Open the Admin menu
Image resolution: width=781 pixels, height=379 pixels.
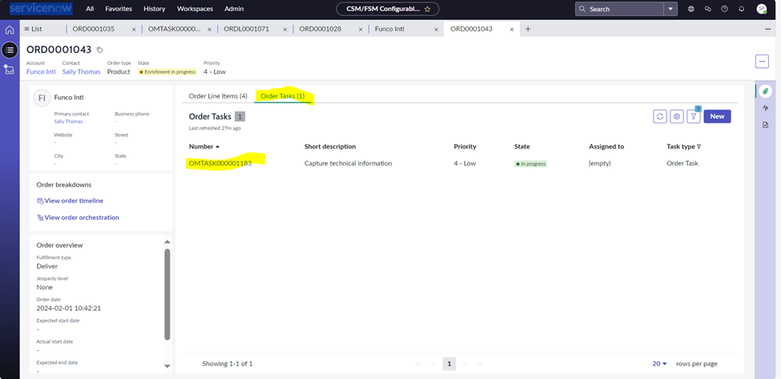(234, 9)
